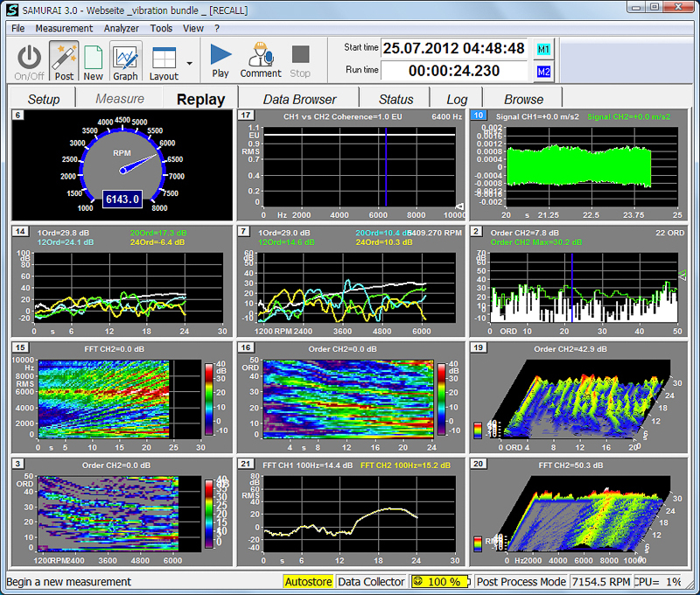Click the FFT CH2 spectrogram color scale

[209, 399]
